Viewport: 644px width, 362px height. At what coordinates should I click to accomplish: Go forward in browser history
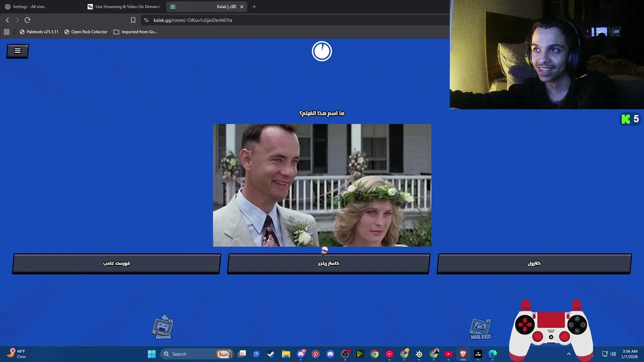(17, 20)
